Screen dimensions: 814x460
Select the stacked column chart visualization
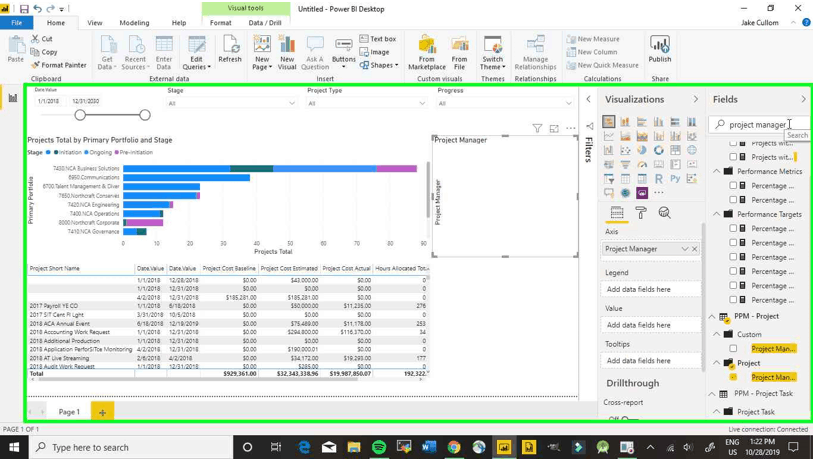625,121
